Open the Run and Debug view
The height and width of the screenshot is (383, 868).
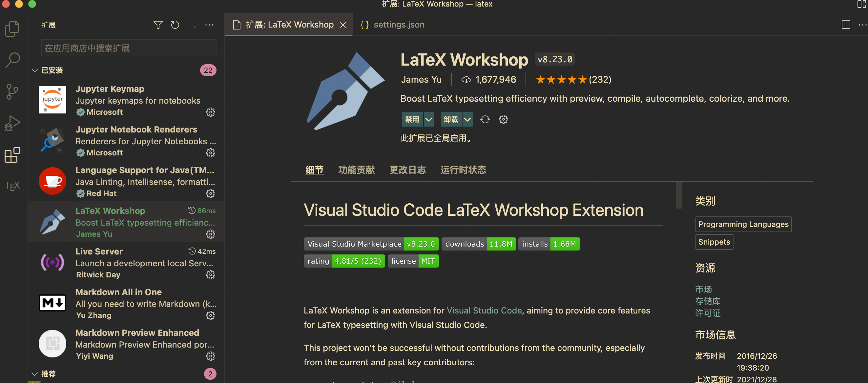coord(12,123)
